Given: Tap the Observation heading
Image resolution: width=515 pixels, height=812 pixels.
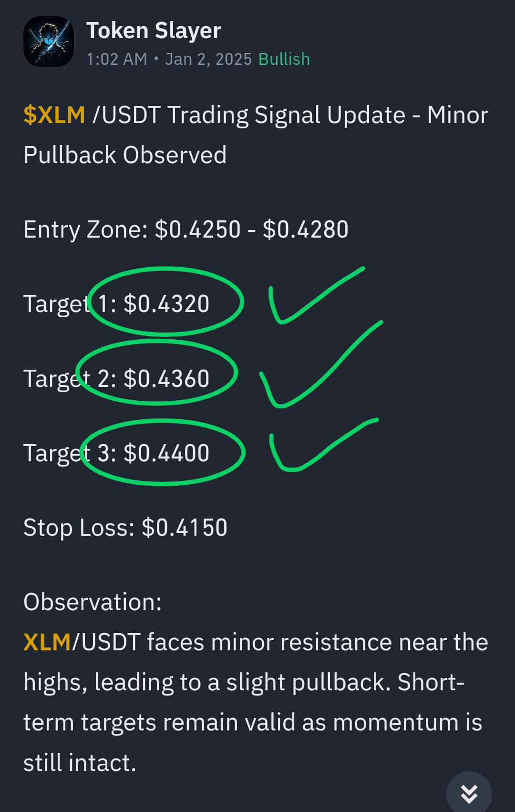Looking at the screenshot, I should point(93,602).
